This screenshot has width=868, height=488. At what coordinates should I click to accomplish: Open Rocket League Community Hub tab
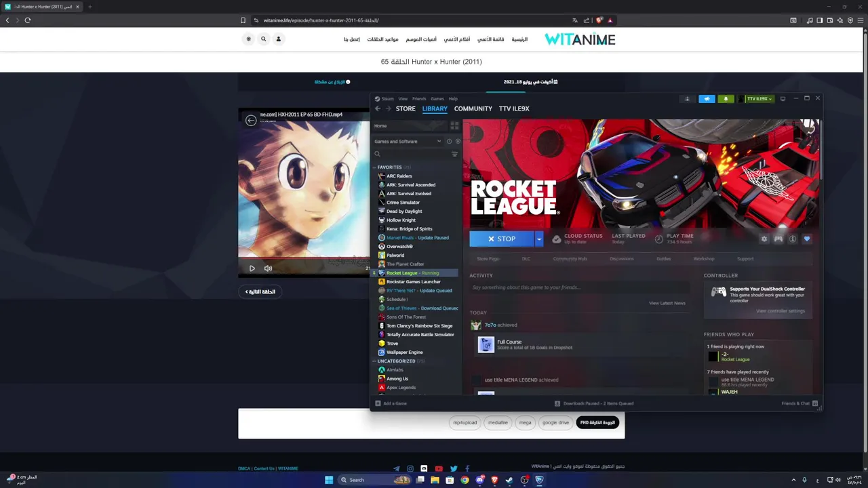570,258
